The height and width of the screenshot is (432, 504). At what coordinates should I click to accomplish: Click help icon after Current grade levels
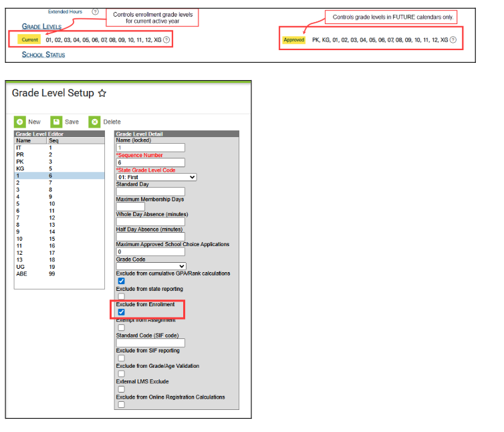[x=166, y=40]
